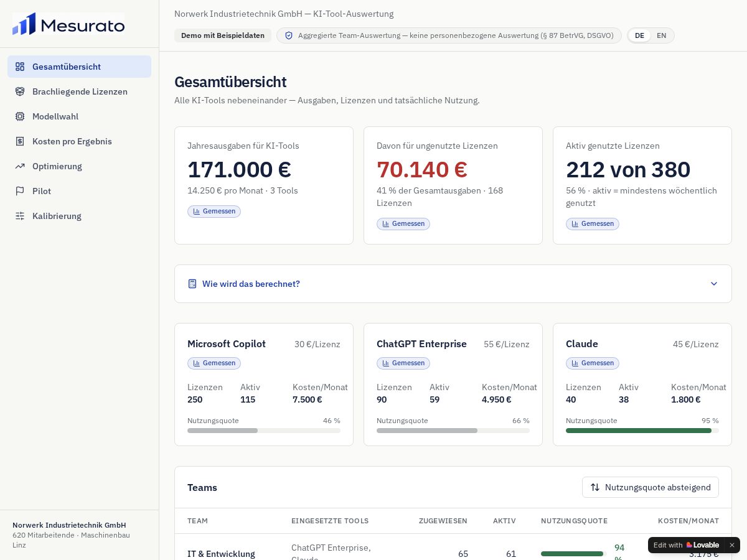
Task: Click the '171.000 €' annual spend value
Action: pos(239,169)
